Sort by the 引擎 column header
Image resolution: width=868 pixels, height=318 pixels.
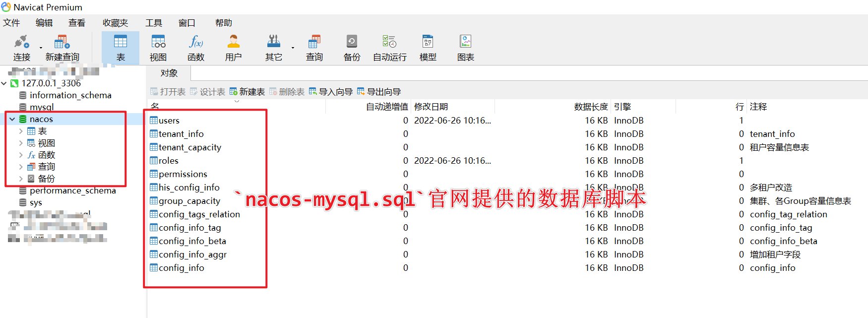coord(643,107)
